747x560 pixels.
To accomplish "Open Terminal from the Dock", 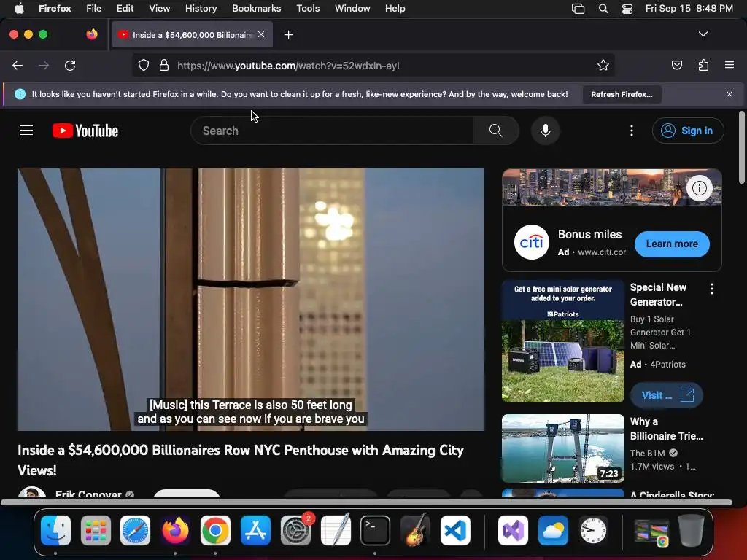I will pos(376,530).
